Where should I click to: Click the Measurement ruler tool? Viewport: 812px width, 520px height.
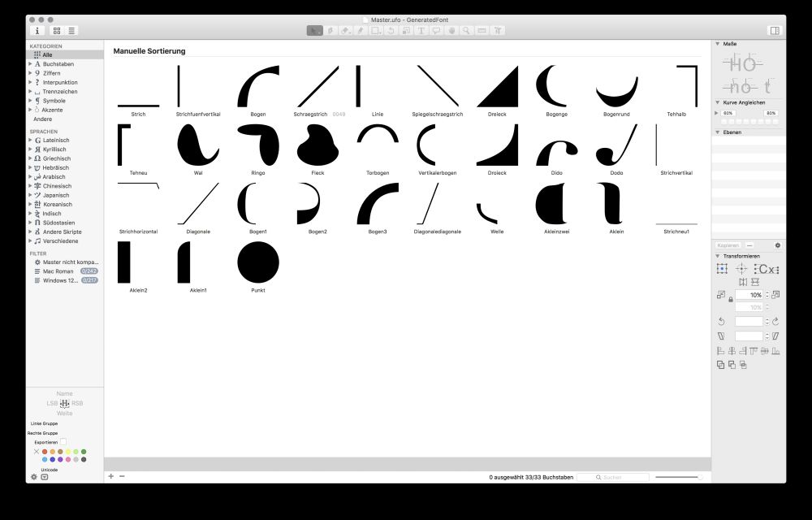coord(482,31)
